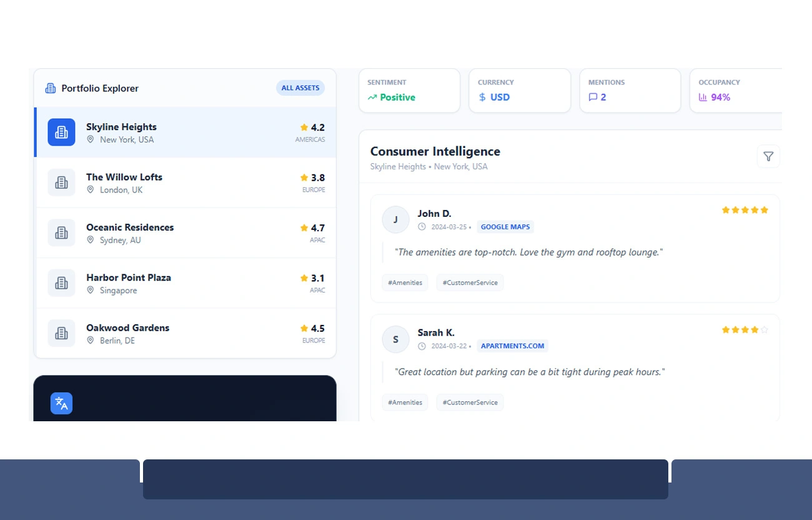Image resolution: width=812 pixels, height=520 pixels.
Task: Click Oceanic Residences building icon
Action: pos(61,232)
